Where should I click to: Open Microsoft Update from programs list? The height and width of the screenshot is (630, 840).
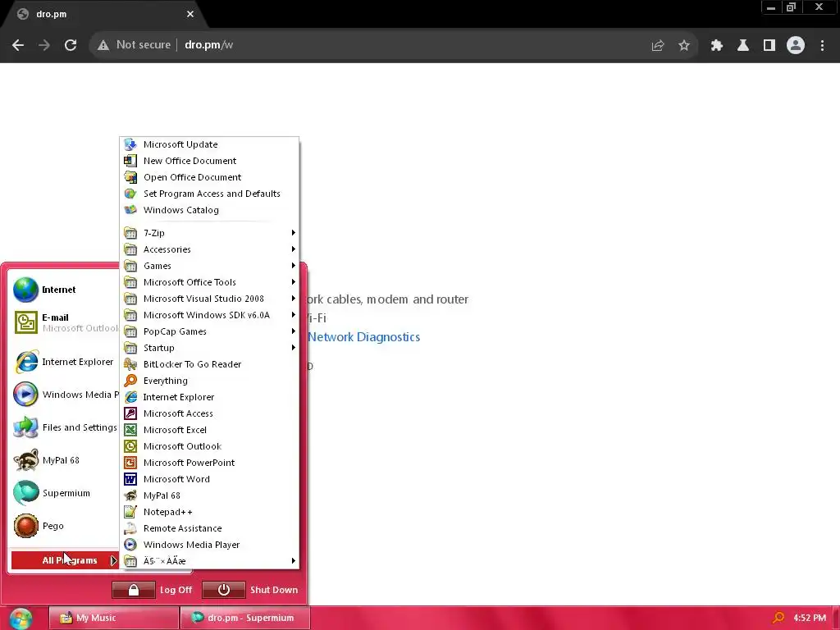(x=209, y=144)
